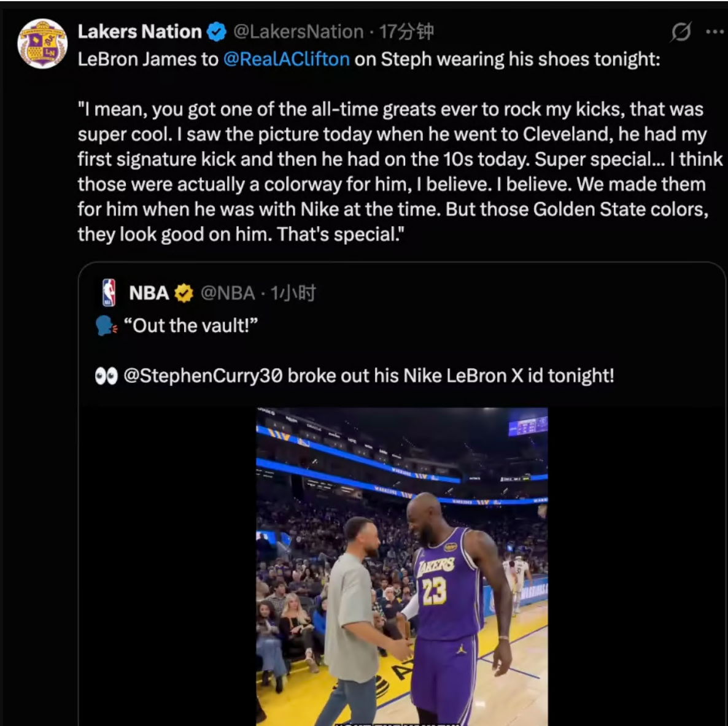Click the "Nike LeBron X id tonight!" text

pos(508,376)
